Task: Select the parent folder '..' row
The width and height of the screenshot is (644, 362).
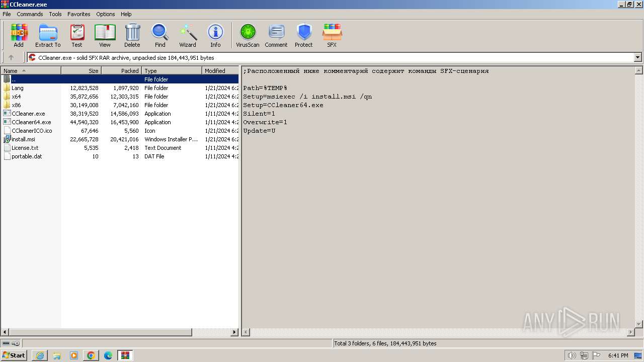Action: (x=120, y=79)
